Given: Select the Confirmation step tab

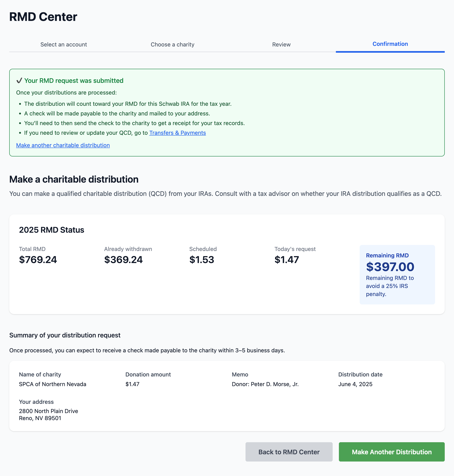Looking at the screenshot, I should (390, 44).
